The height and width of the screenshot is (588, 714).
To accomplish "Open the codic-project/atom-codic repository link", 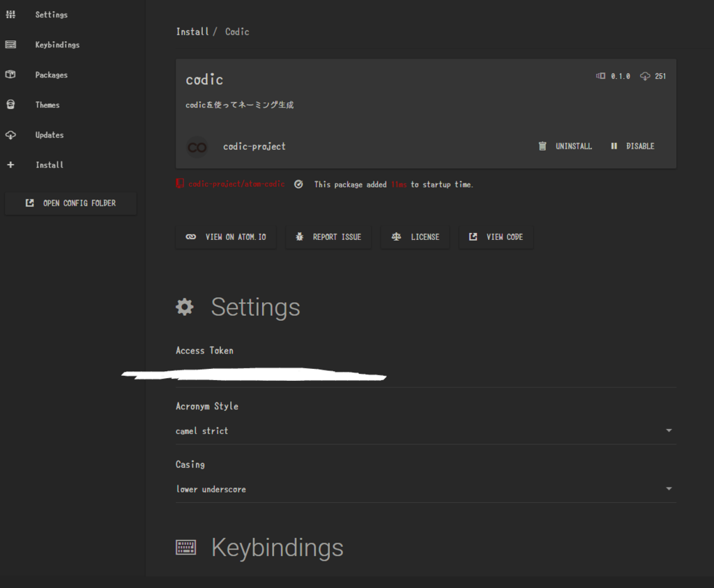I will click(x=236, y=184).
